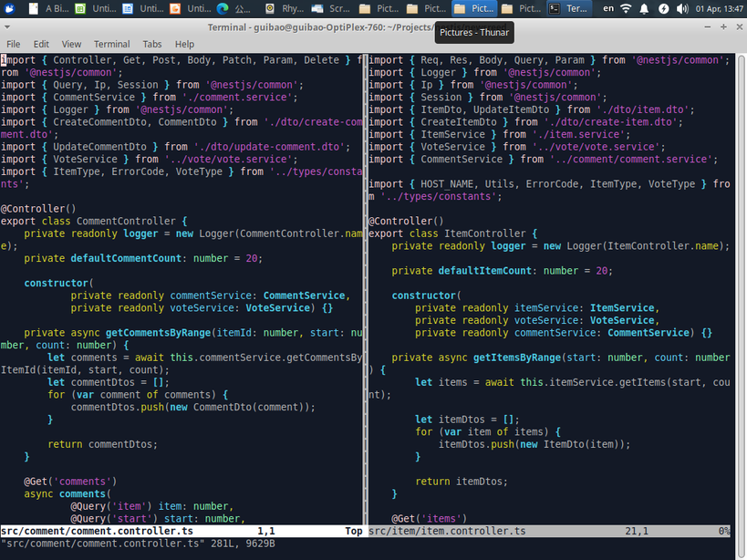Screen dimensions: 747x560
Task: Click the power manager tray icon
Action: [x=663, y=8]
